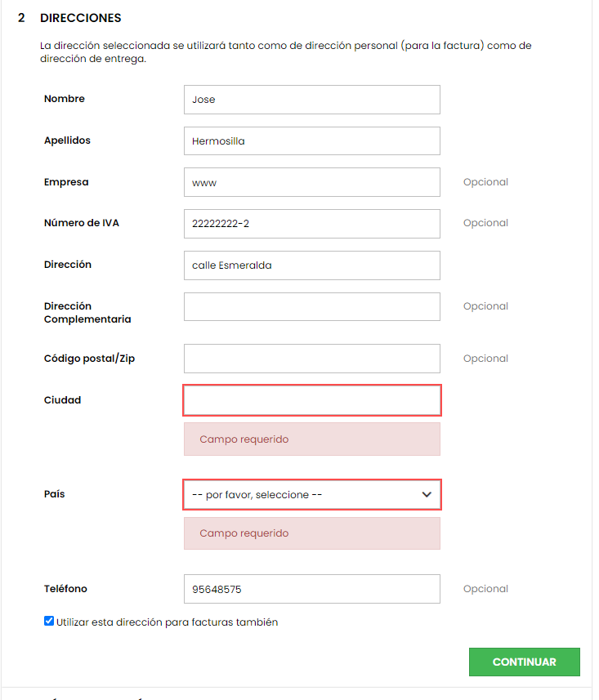599x700 pixels.
Task: Click the Teléfono input field
Action: (x=311, y=589)
